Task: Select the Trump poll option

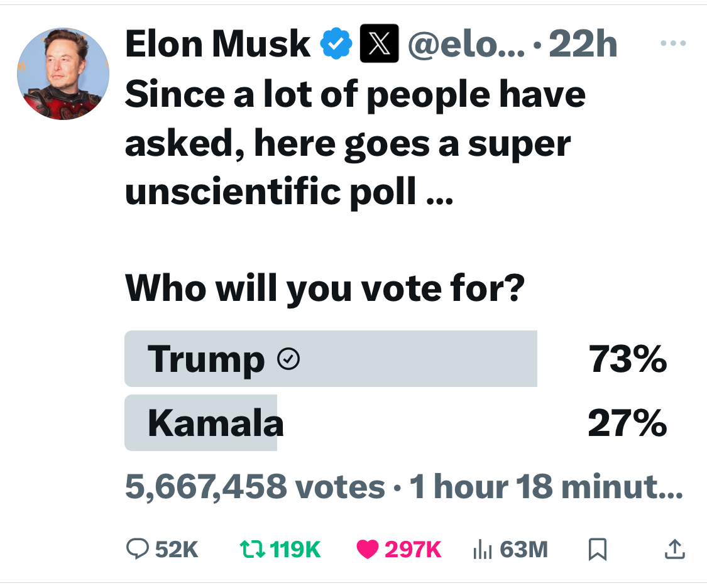Action: coord(396,359)
